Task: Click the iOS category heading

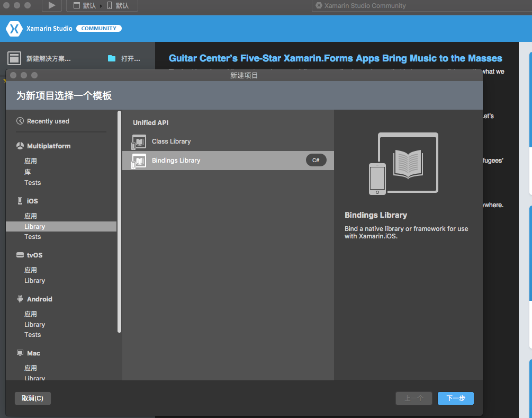Action: click(32, 201)
